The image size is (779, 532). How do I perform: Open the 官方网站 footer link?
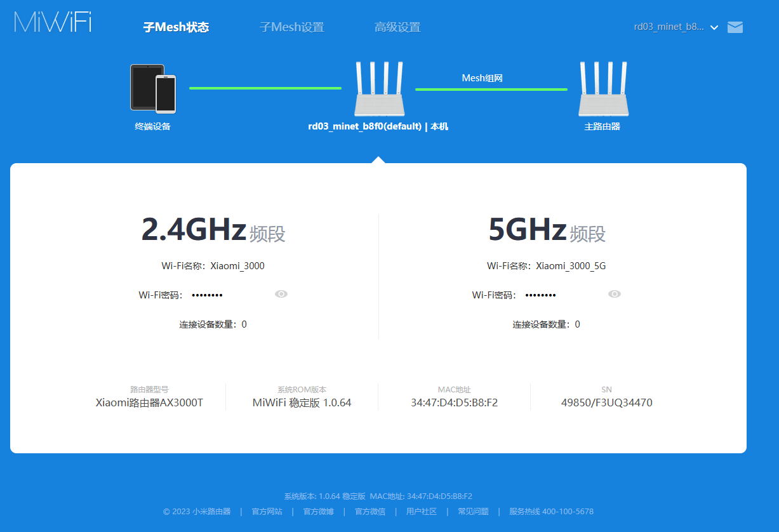(267, 511)
